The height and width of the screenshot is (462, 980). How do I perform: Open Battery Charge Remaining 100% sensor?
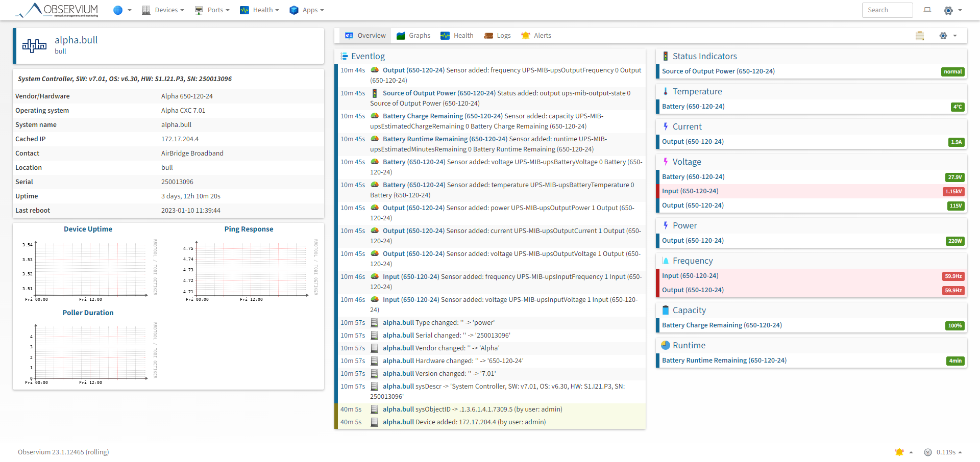click(x=812, y=325)
